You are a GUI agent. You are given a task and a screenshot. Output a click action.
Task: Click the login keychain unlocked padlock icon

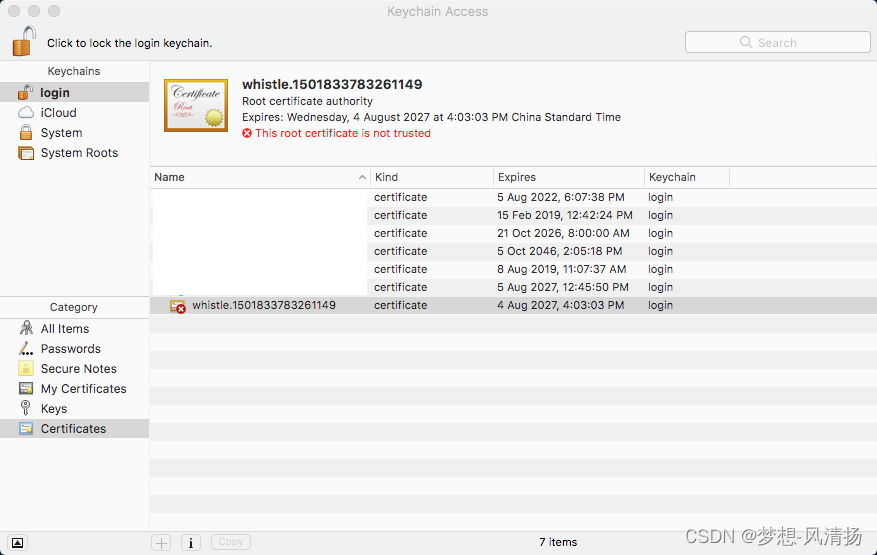(25, 92)
